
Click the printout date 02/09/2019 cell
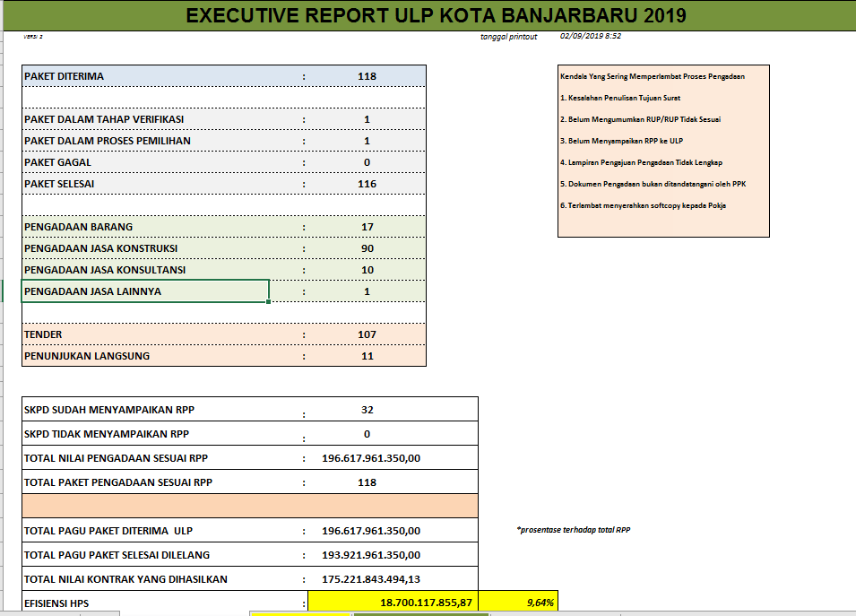click(x=590, y=36)
